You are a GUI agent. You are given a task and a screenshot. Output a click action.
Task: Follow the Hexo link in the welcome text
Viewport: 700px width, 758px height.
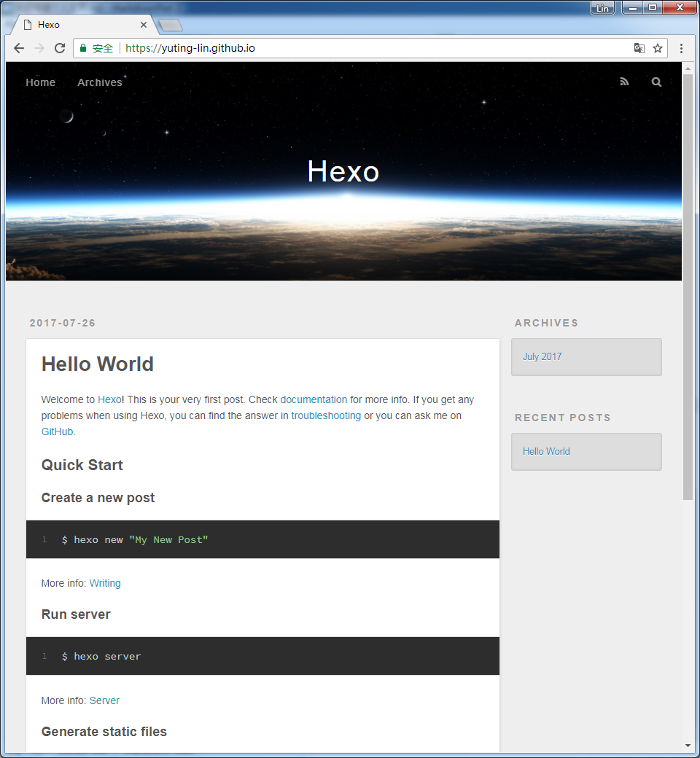click(110, 399)
